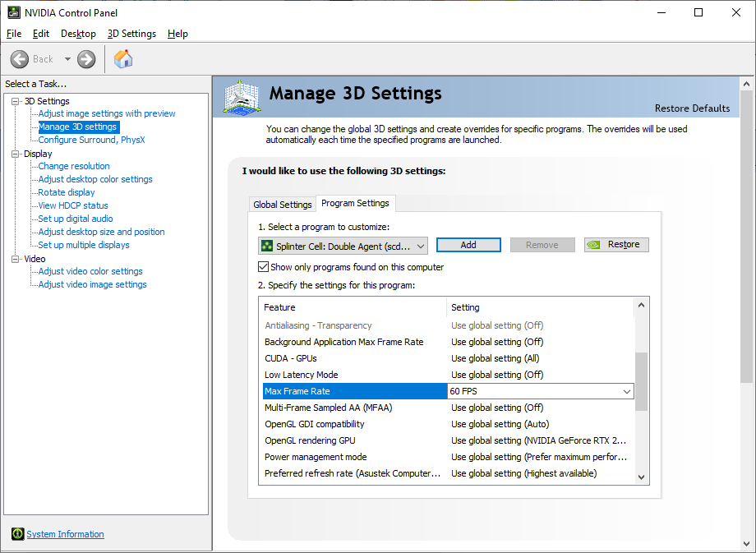Viewport: 756px width, 553px height.
Task: Open the Back history dropdown arrow
Action: pos(67,59)
